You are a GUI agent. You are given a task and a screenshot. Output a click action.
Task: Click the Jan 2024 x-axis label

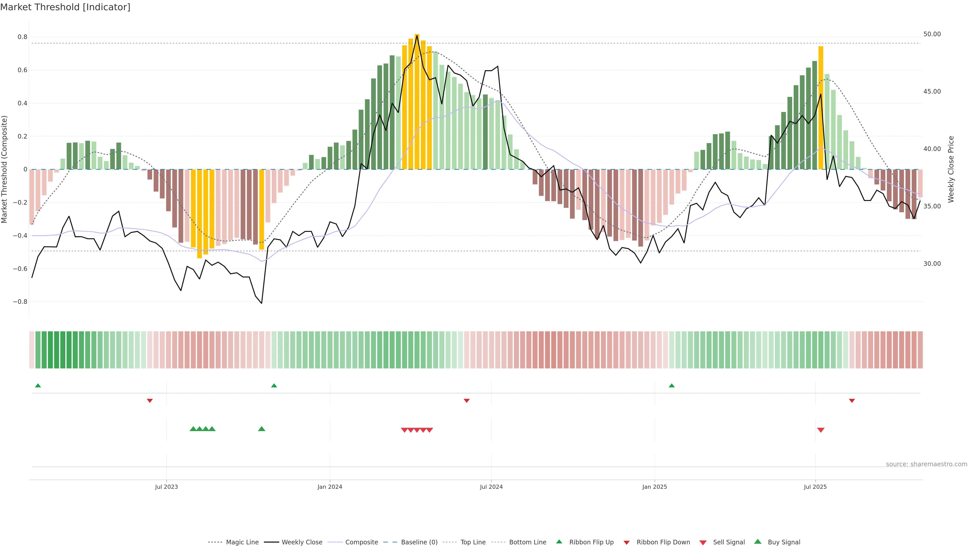tap(330, 487)
